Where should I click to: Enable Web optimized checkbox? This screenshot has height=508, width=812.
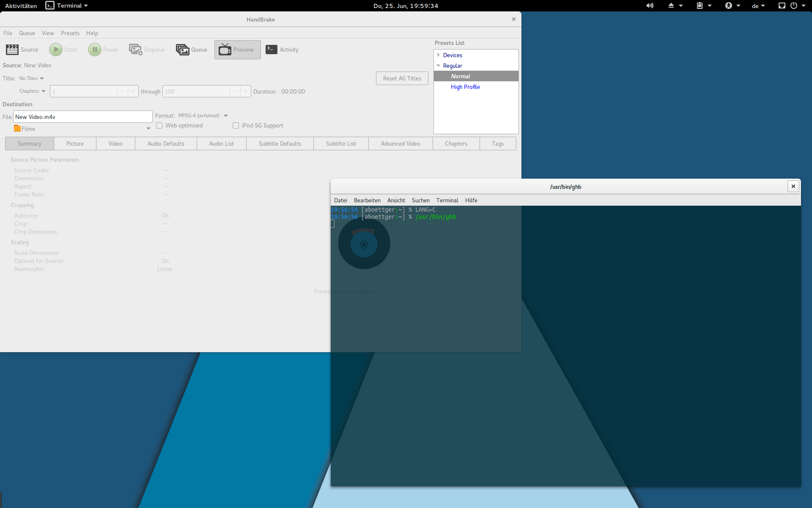pyautogui.click(x=159, y=125)
